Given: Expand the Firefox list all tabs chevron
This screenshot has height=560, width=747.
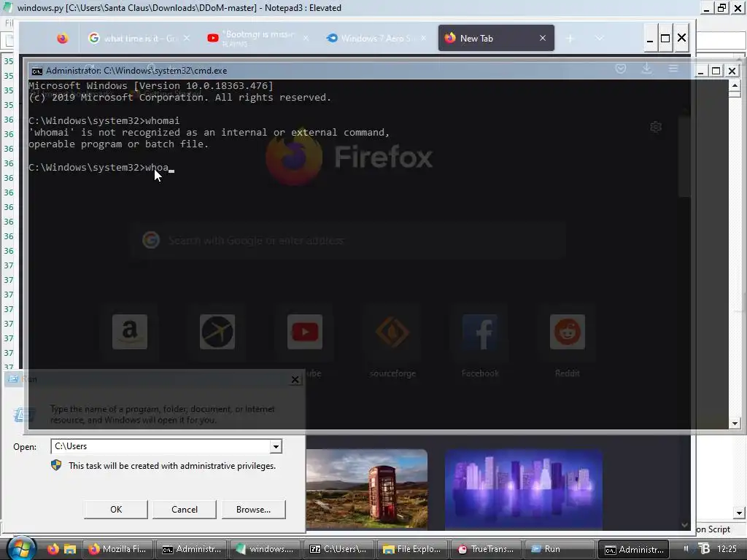Looking at the screenshot, I should 600,38.
